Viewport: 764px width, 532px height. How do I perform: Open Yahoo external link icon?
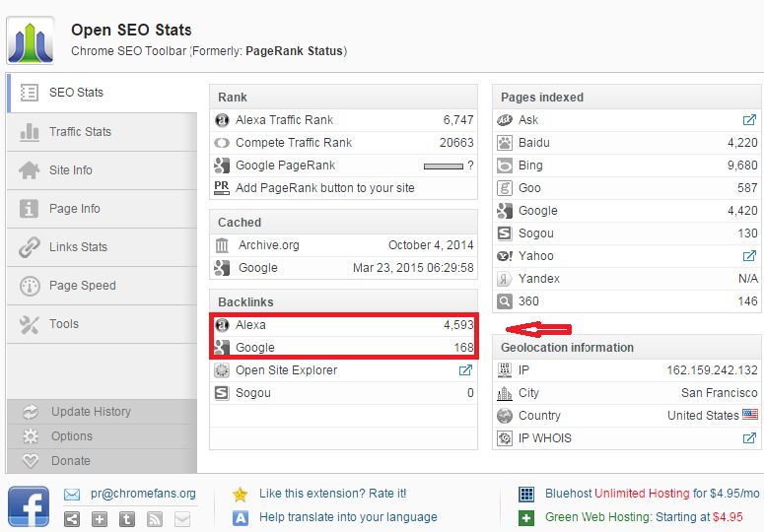click(749, 256)
